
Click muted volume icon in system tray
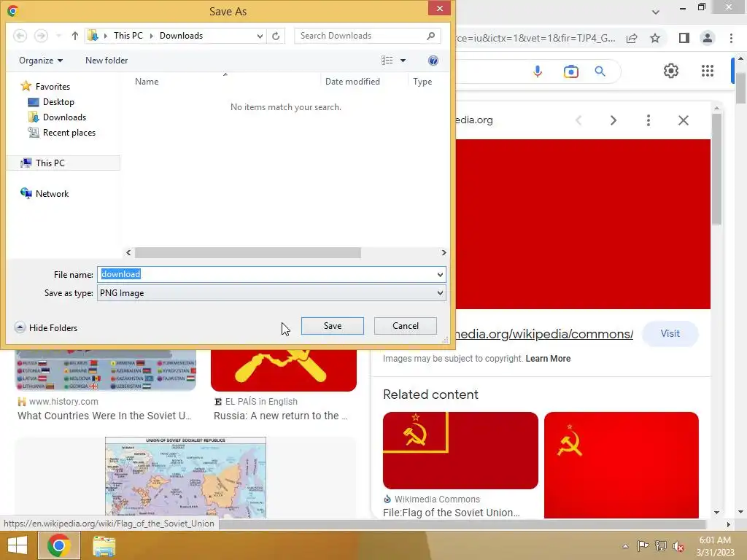click(x=678, y=546)
